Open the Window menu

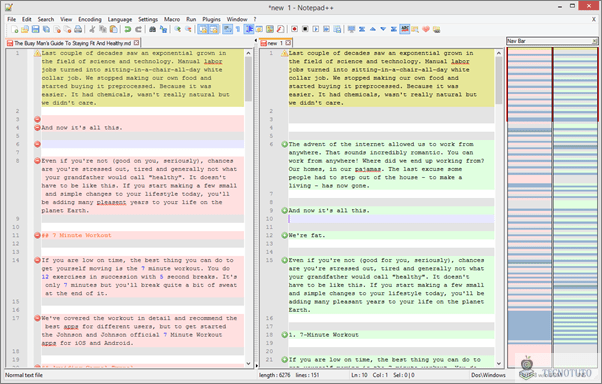pyautogui.click(x=237, y=19)
